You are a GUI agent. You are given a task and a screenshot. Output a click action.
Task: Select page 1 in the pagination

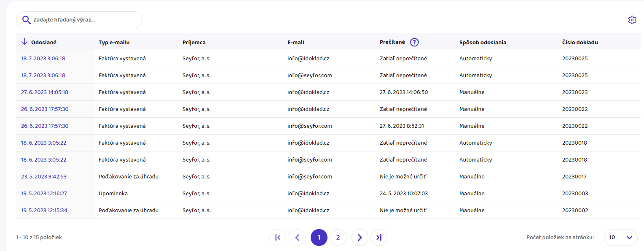coord(319,238)
